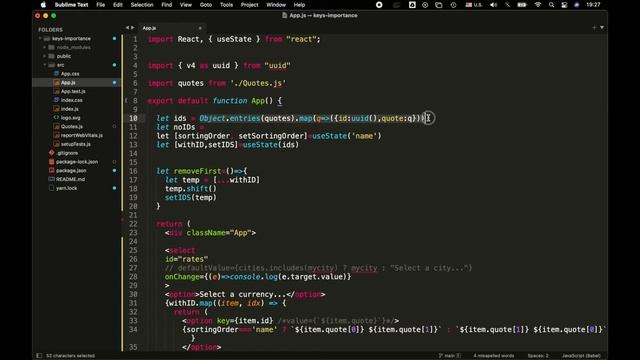Click the misspelled words status entry
Image resolution: width=640 pixels, height=360 pixels.
click(x=493, y=356)
